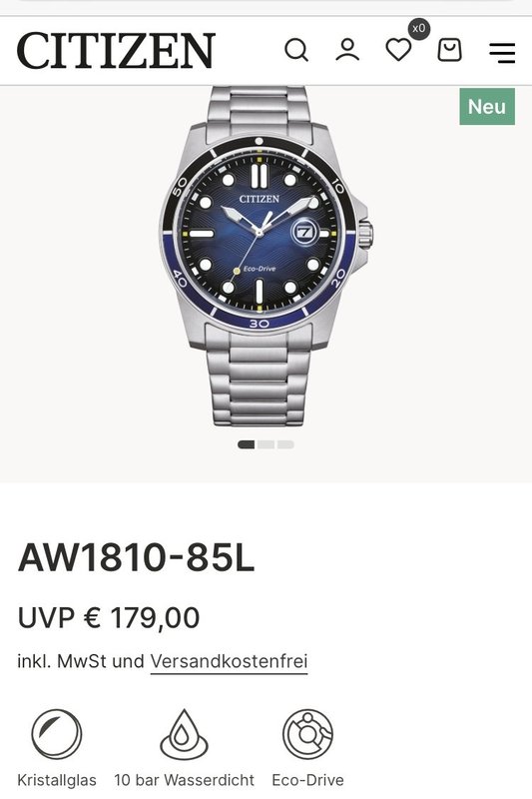The width and height of the screenshot is (532, 799).
Task: Click the water drop Wasserdicht icon
Action: click(x=184, y=734)
